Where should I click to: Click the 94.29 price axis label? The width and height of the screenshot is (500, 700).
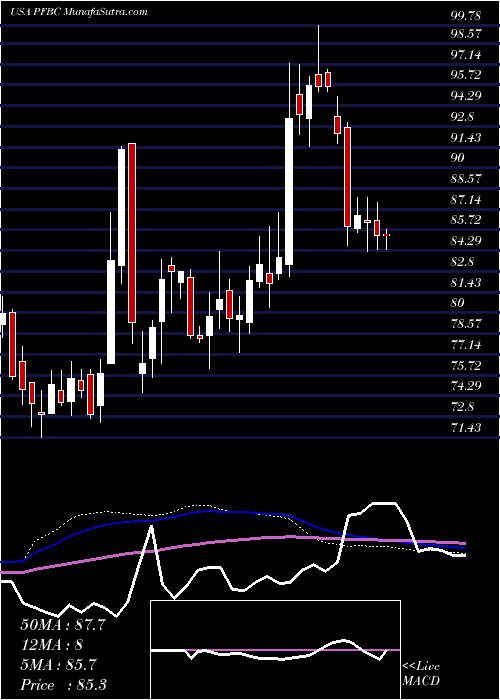click(x=466, y=96)
